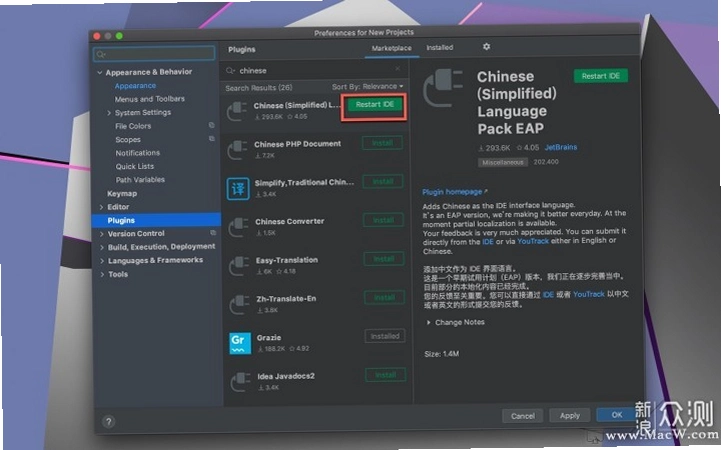Switch to the Marketplace tab
The image size is (721, 450).
pyautogui.click(x=391, y=48)
